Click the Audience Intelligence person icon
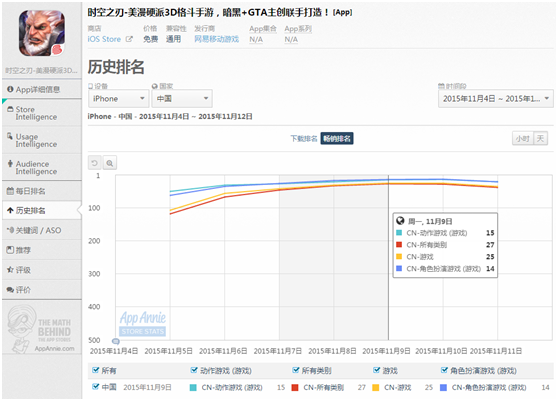 click(x=10, y=163)
